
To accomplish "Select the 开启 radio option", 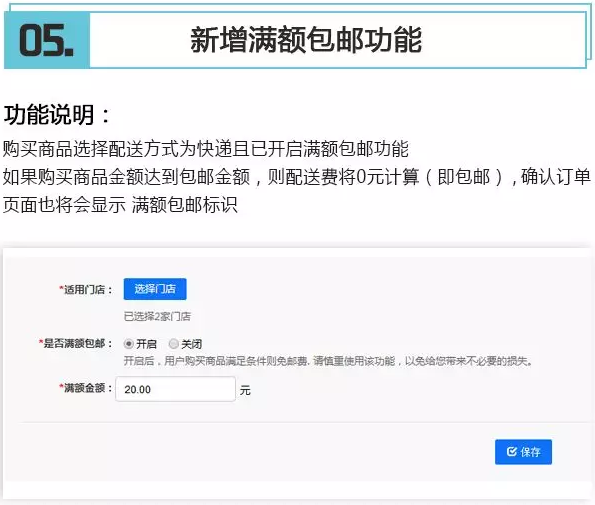I will click(x=129, y=344).
